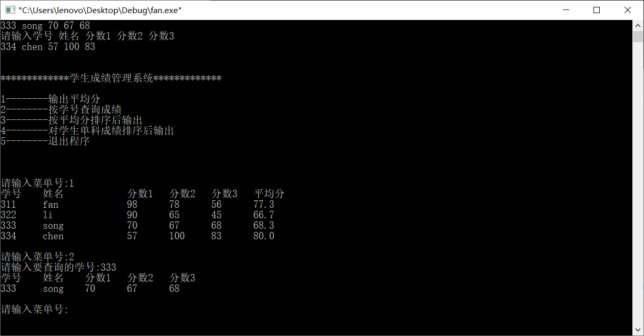
Task: Click the row for student chen 80.0
Action: (x=137, y=236)
